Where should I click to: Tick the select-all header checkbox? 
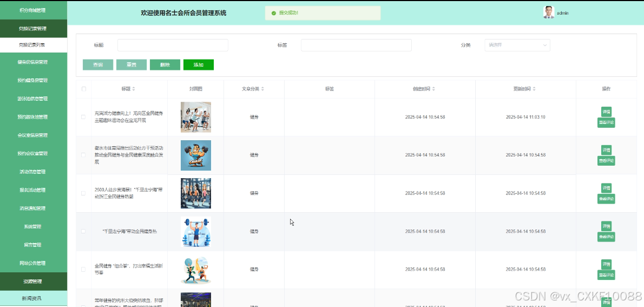84,89
